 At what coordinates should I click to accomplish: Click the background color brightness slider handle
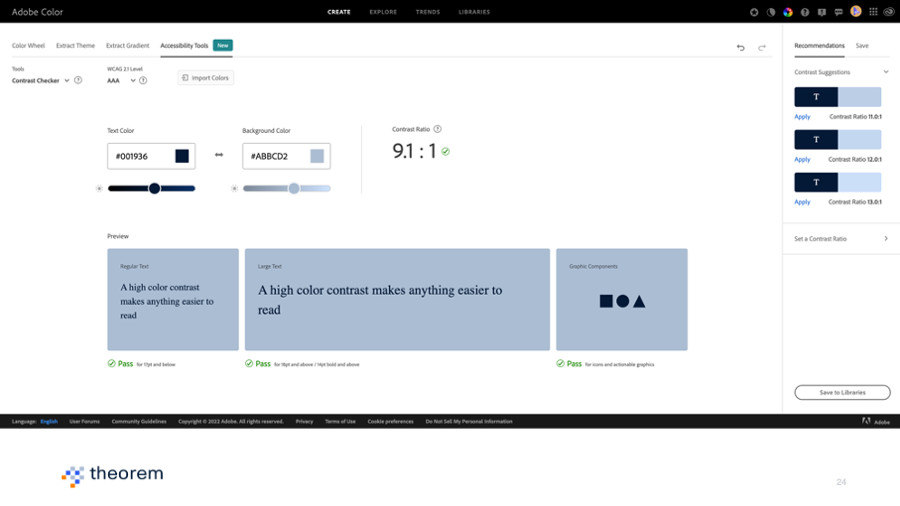tap(294, 188)
